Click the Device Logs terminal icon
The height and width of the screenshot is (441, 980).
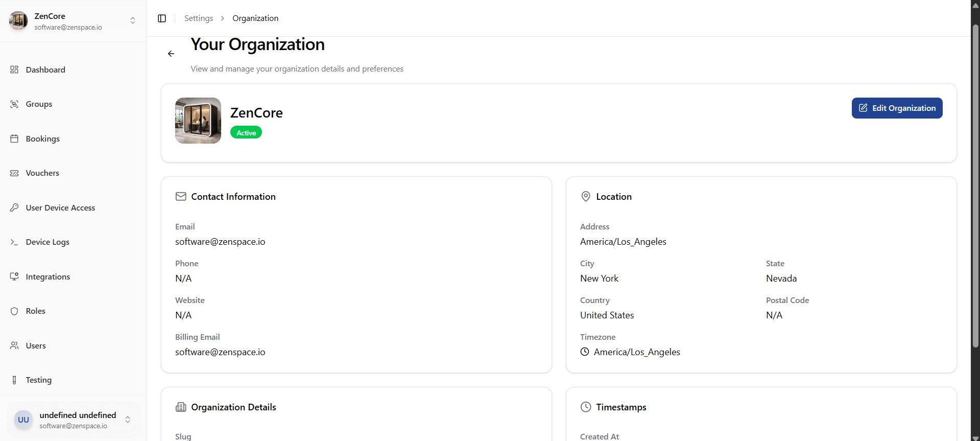click(x=14, y=242)
